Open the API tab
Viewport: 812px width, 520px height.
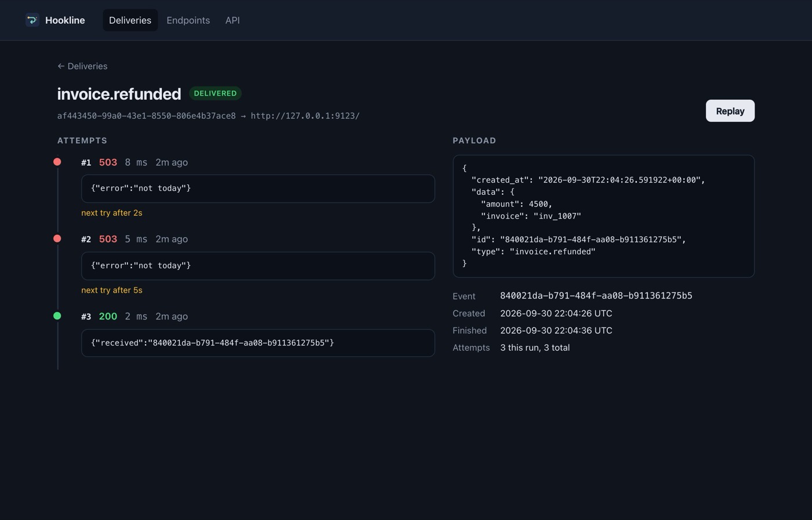pyautogui.click(x=233, y=20)
